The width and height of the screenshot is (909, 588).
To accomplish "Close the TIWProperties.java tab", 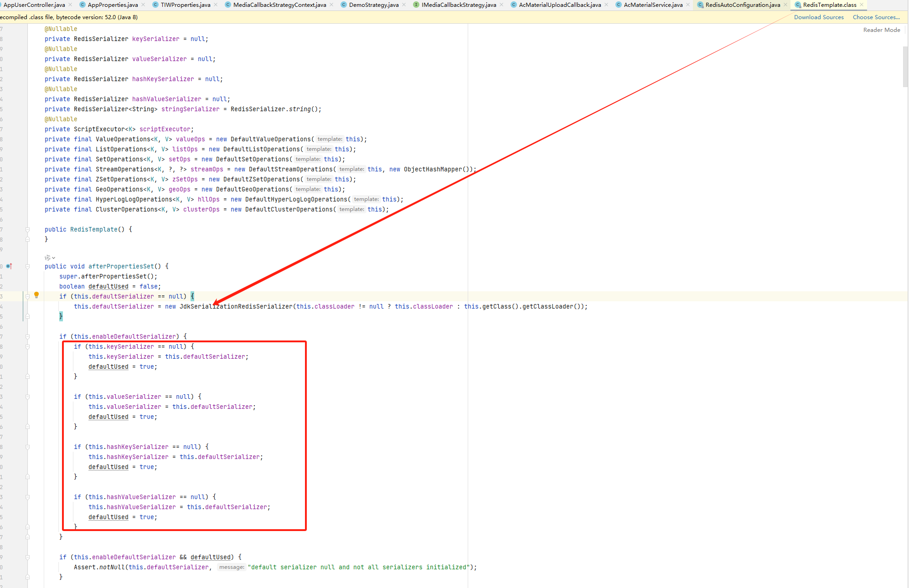I will coord(216,5).
